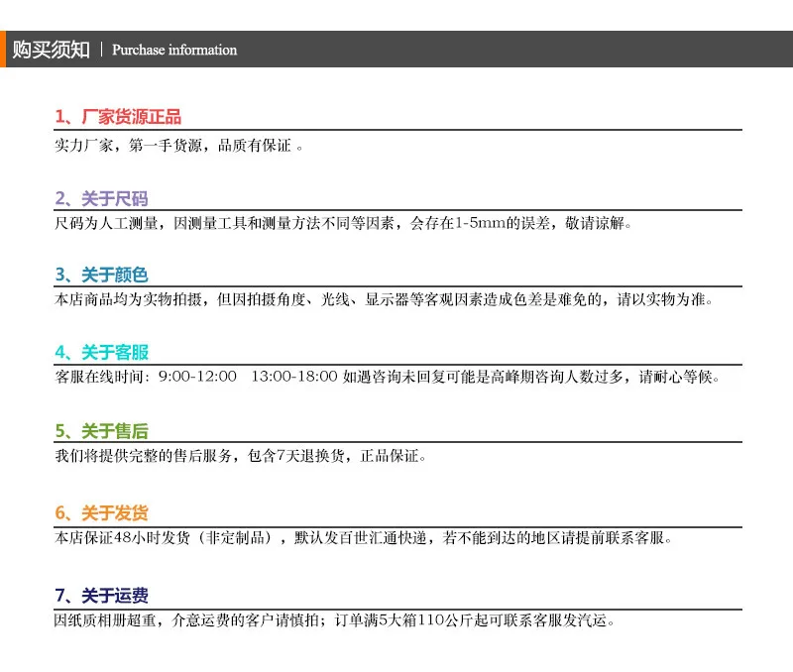Select heading 6、关于发货
This screenshot has height=672, width=793.
coord(101,512)
